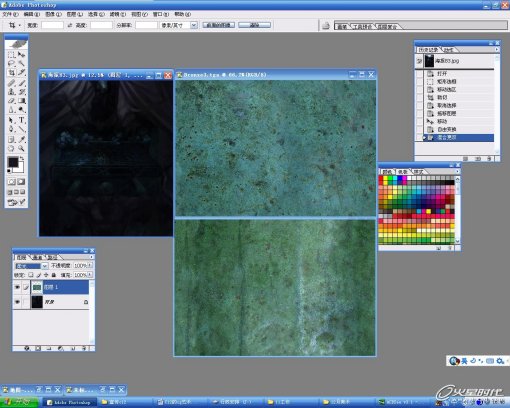Toggle lock all padlock in Layers panel
The width and height of the screenshot is (510, 408).
(x=53, y=275)
